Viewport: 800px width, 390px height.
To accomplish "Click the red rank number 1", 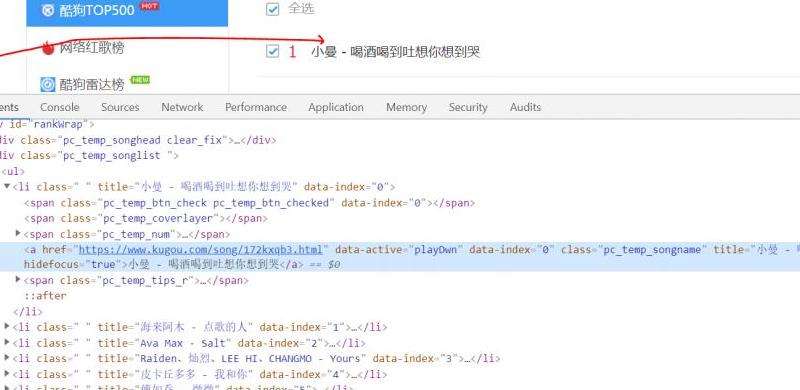I will [292, 52].
